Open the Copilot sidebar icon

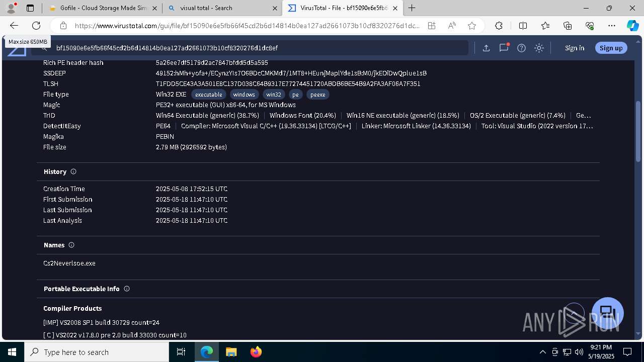(632, 26)
